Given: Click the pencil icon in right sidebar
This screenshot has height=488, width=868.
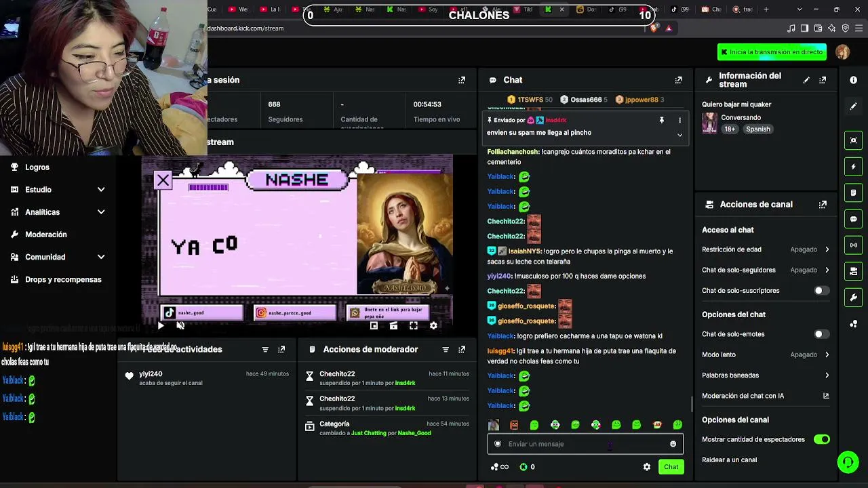Looking at the screenshot, I should click(x=853, y=106).
